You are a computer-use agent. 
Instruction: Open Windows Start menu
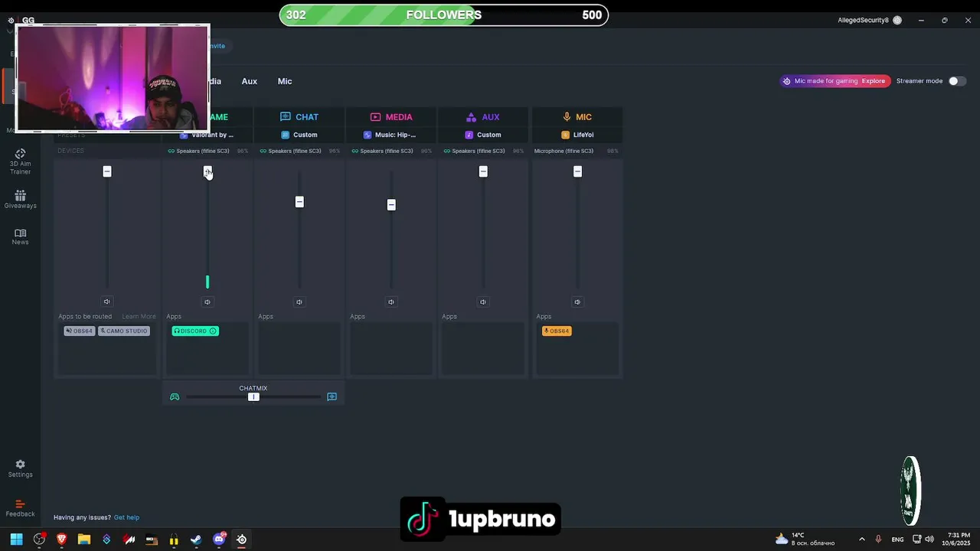tap(16, 540)
